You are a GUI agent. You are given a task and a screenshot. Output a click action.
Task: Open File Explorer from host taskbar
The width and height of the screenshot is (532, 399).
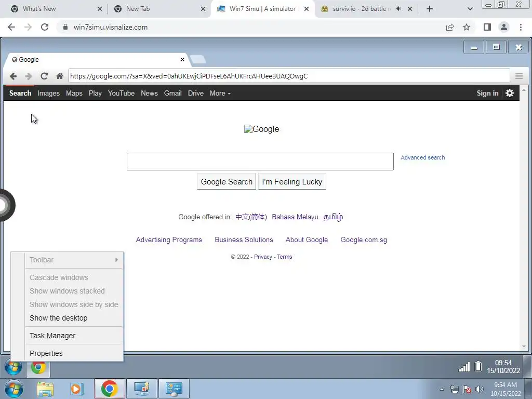[x=45, y=389]
